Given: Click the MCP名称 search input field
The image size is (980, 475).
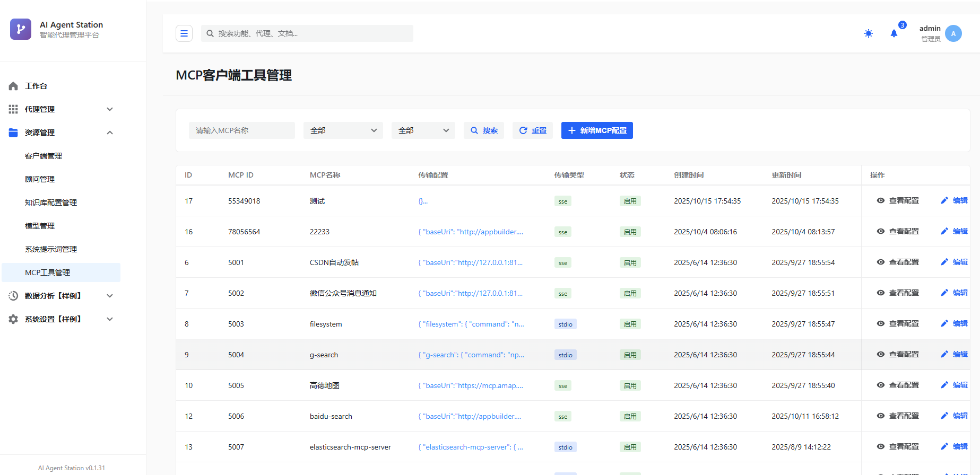Looking at the screenshot, I should [x=242, y=130].
